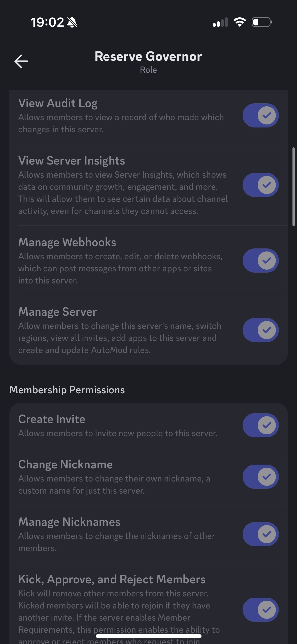Tap the 19:02 clock in status bar
Screen dimensions: 297x644
tap(47, 22)
